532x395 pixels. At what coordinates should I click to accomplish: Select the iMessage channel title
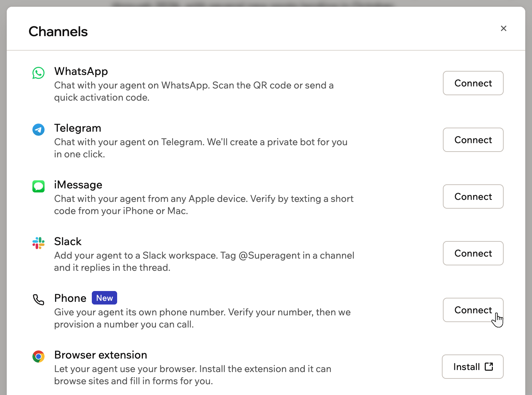pos(78,185)
